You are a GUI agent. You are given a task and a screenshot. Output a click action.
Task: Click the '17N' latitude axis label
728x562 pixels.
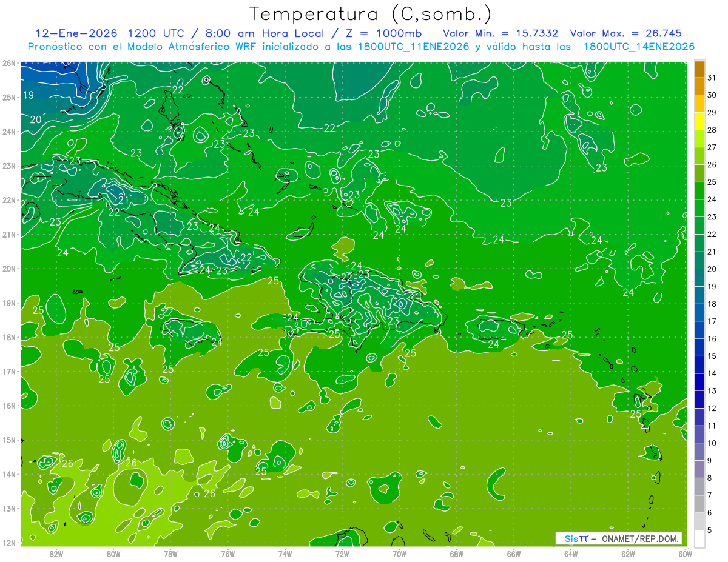tap(9, 371)
